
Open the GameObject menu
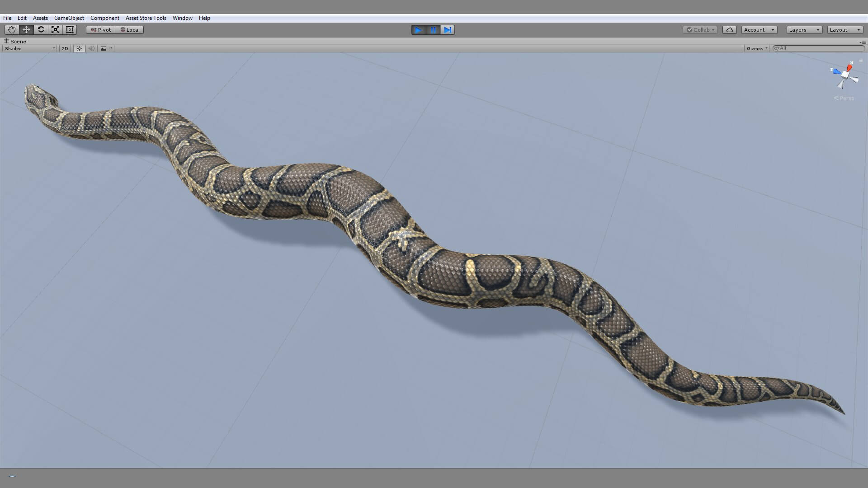click(x=69, y=18)
